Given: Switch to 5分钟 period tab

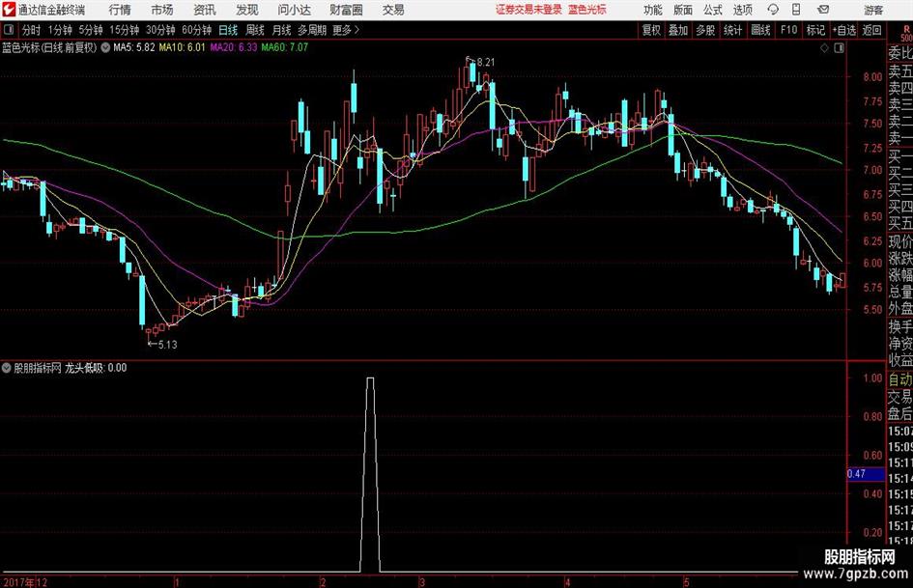Looking at the screenshot, I should click(90, 30).
